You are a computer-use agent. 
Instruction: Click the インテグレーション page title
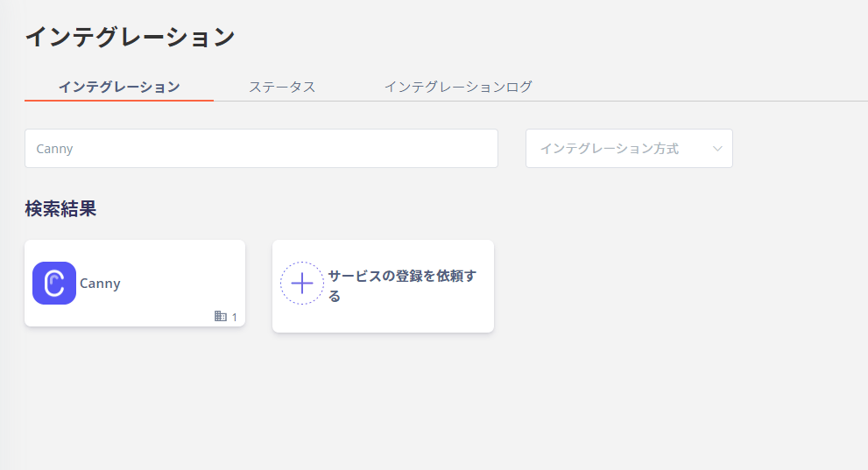pyautogui.click(x=131, y=37)
